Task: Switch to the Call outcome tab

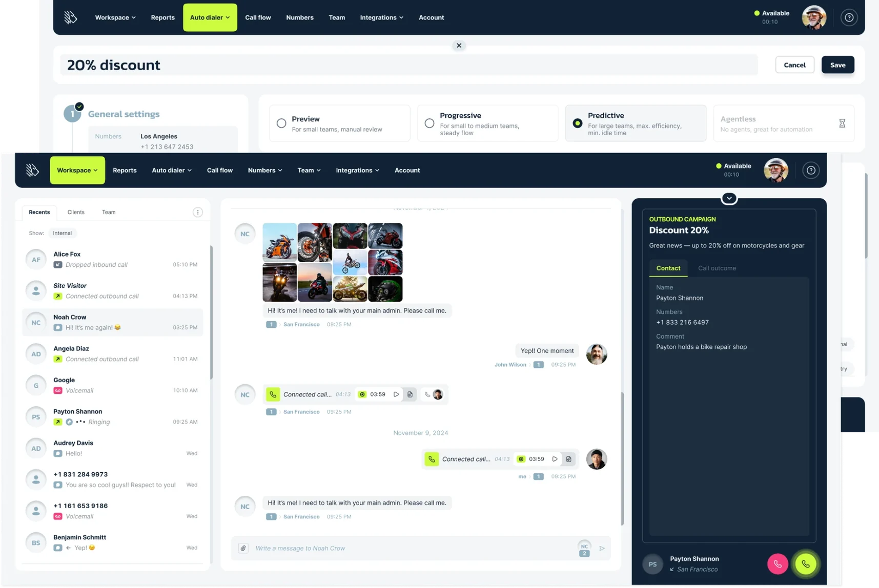Action: [717, 268]
